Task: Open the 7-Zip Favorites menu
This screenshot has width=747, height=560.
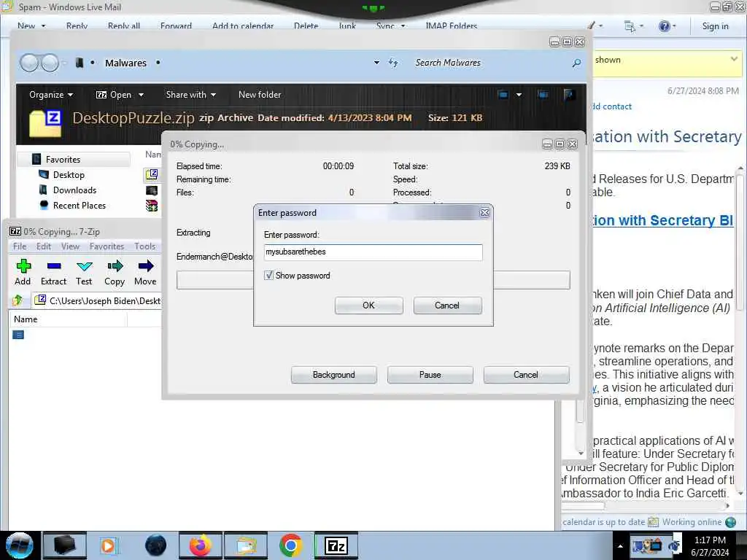Action: 107,246
